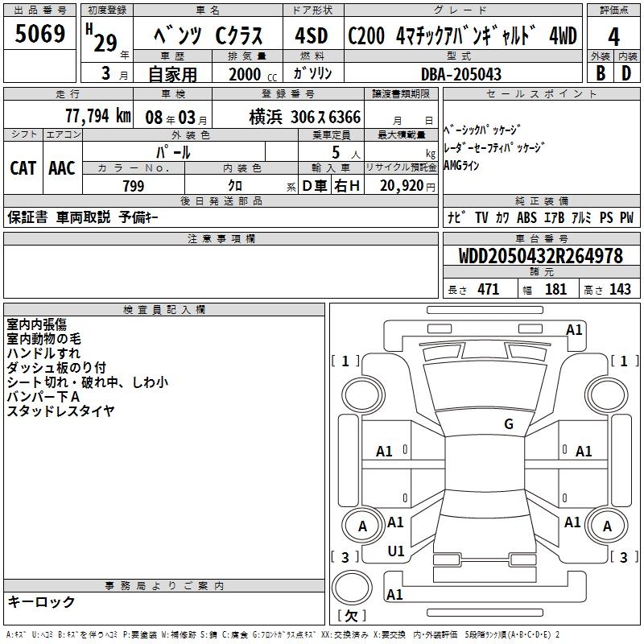Select interior color クロ
The width and height of the screenshot is (644, 644).
pyautogui.click(x=235, y=186)
